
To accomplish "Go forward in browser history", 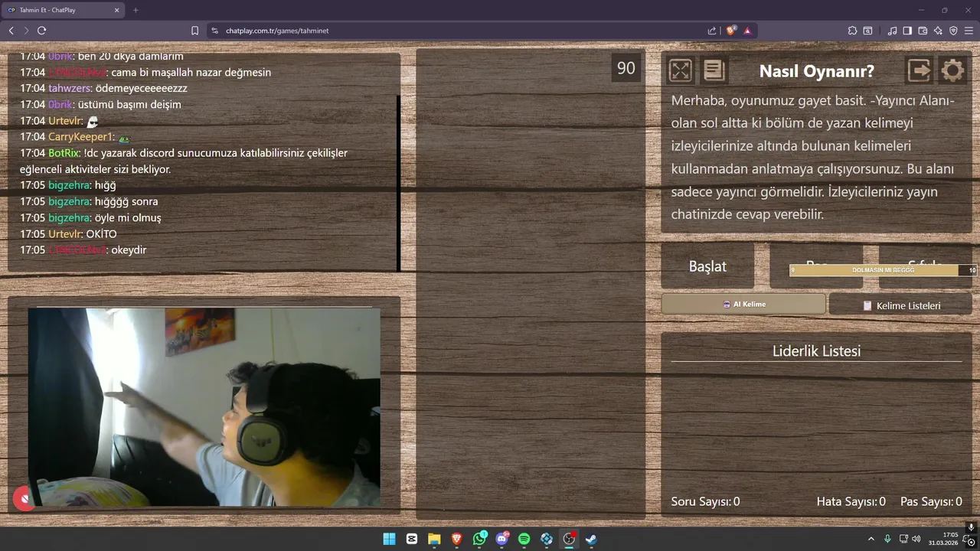I will [x=26, y=31].
